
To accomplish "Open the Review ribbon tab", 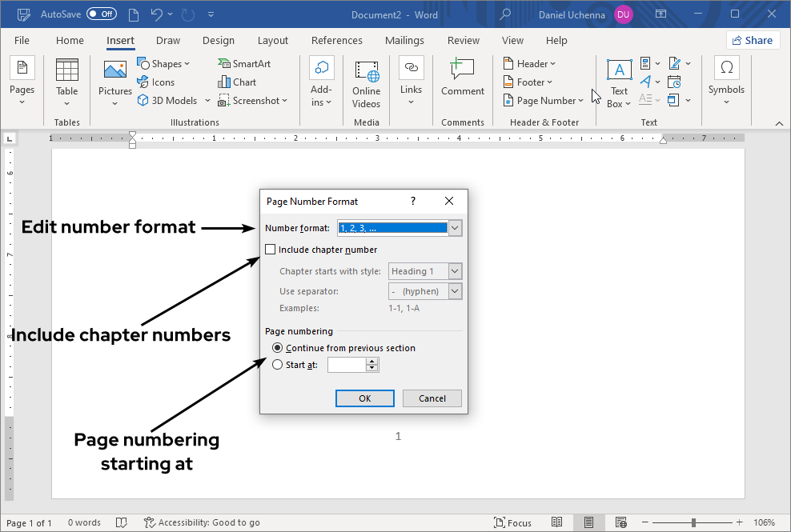I will point(463,40).
